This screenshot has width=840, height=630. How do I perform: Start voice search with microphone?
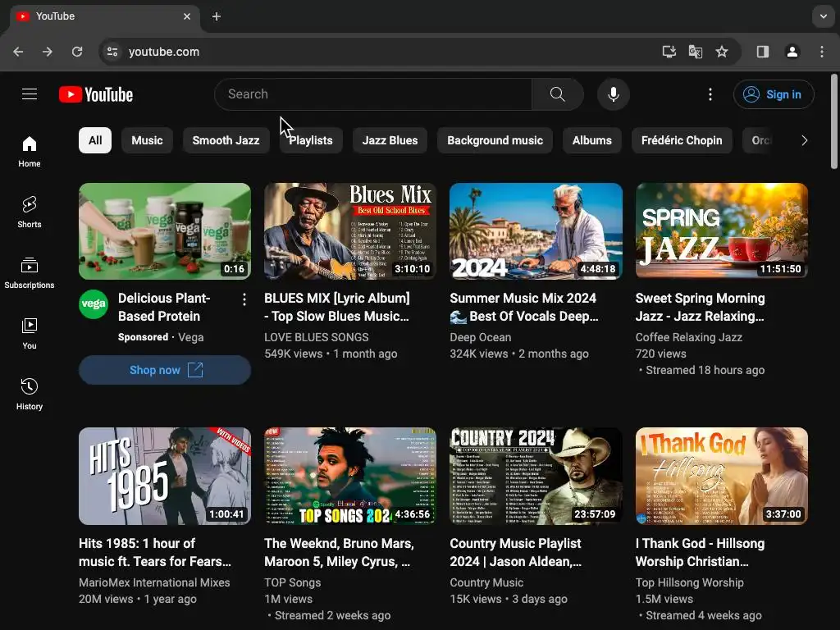[x=614, y=94]
